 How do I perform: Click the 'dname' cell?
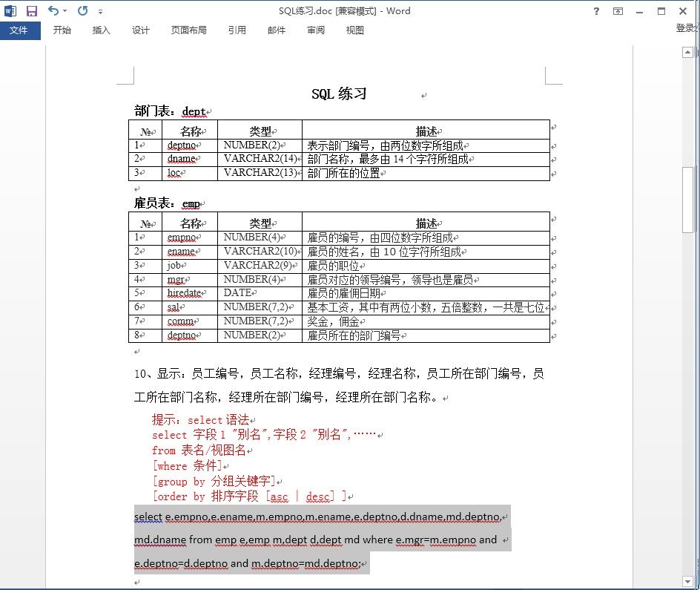point(190,159)
